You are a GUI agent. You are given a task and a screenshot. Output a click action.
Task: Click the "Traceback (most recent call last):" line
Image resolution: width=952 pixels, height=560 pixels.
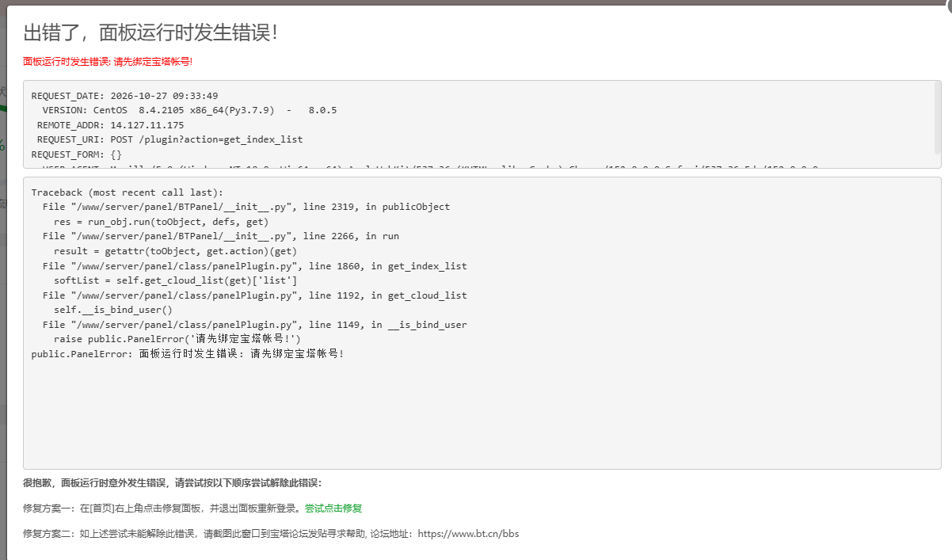[x=128, y=192]
